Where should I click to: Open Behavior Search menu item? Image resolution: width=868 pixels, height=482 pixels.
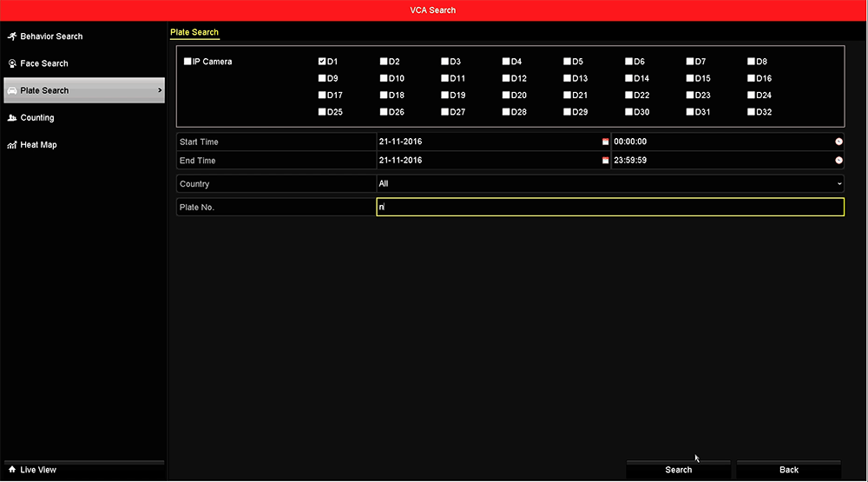pos(84,36)
